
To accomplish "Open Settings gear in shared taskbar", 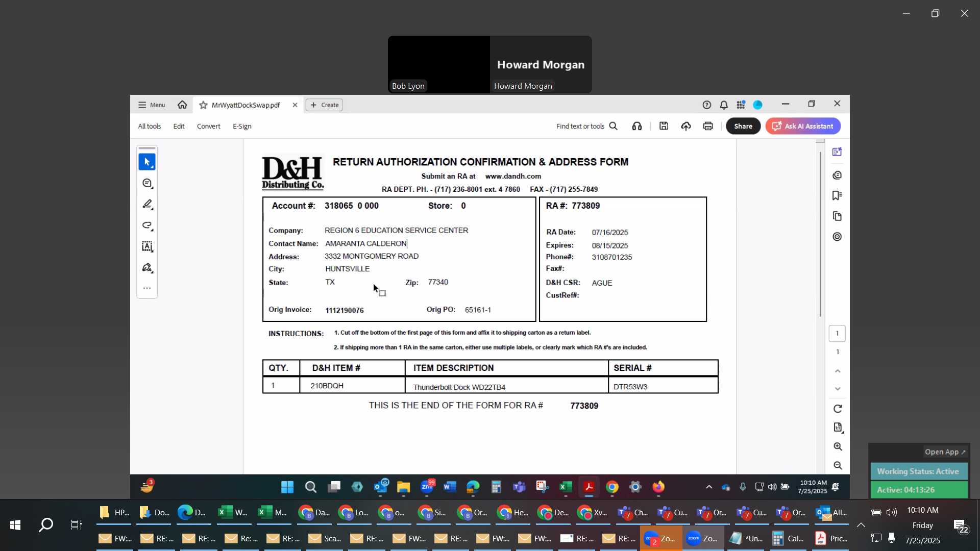I will tap(635, 487).
